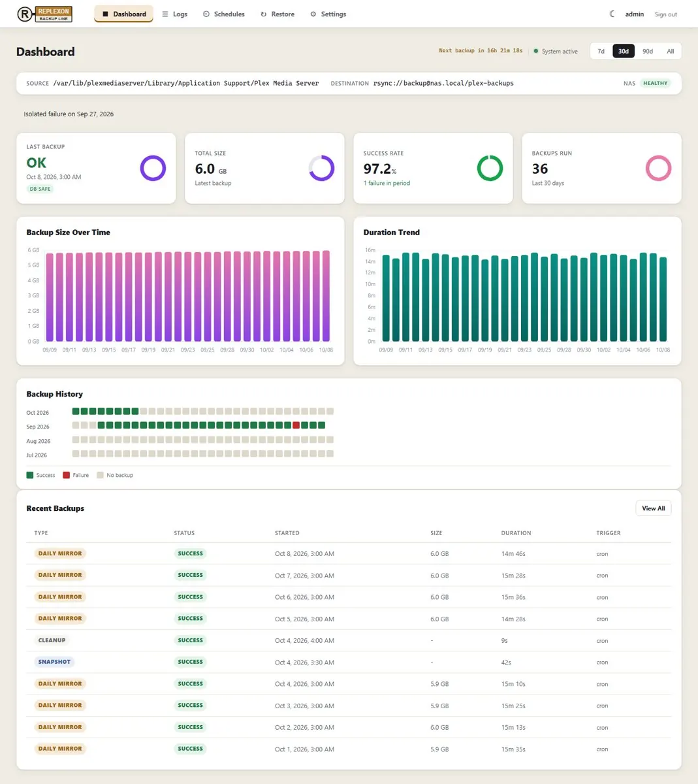698x784 pixels.
Task: Click the admin username
Action: pyautogui.click(x=635, y=14)
